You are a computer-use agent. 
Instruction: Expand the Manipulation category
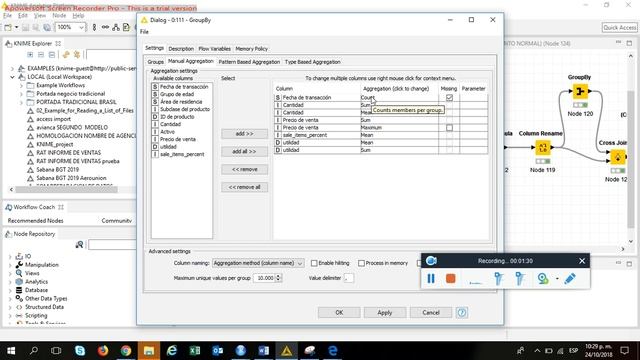coord(10,265)
